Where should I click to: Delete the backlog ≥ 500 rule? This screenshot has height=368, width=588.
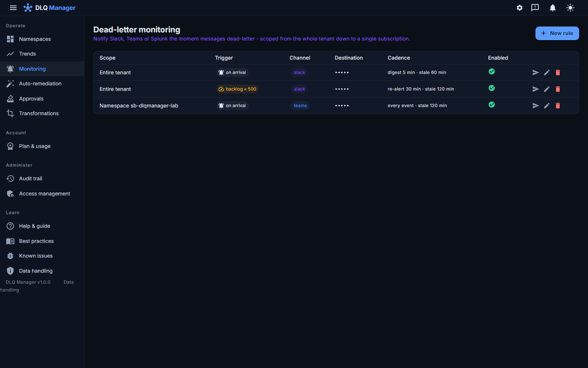pos(558,89)
